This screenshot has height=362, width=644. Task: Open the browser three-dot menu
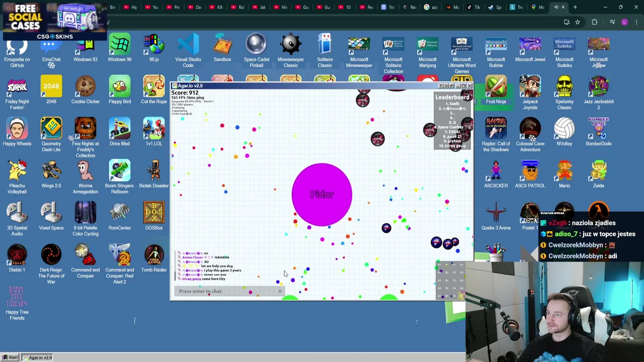click(x=636, y=22)
